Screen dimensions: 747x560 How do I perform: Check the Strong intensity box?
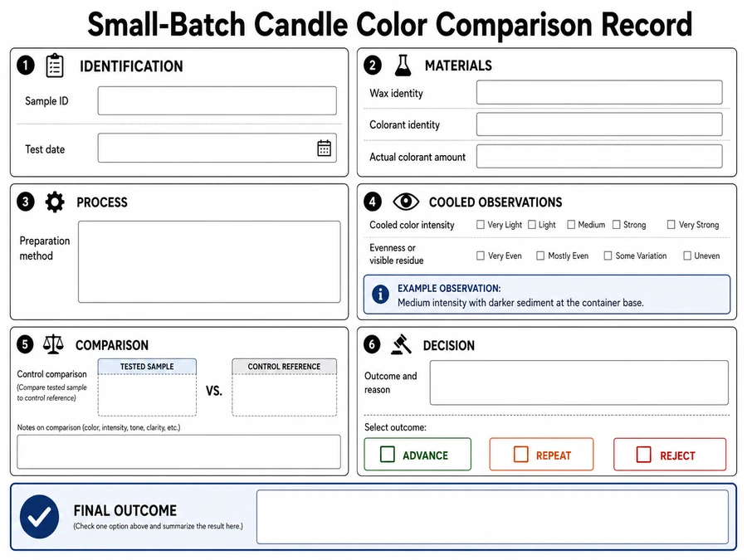(x=617, y=224)
